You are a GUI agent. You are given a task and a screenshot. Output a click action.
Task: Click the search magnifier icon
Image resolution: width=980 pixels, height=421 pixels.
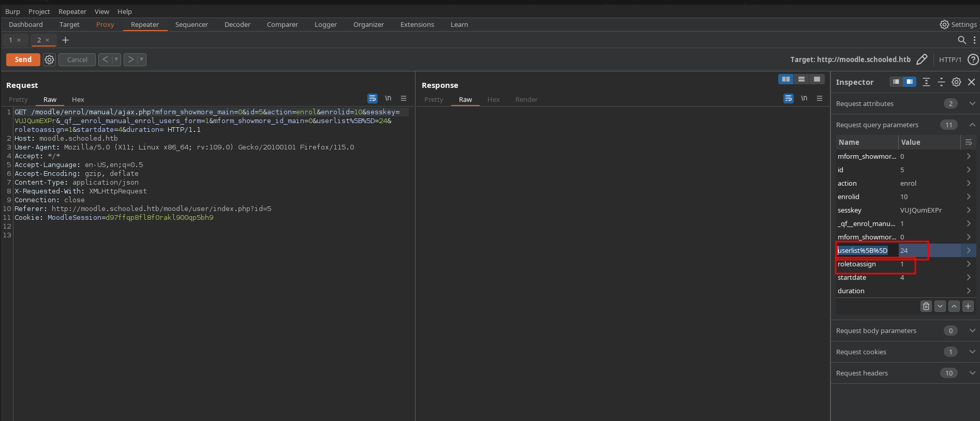(x=962, y=40)
